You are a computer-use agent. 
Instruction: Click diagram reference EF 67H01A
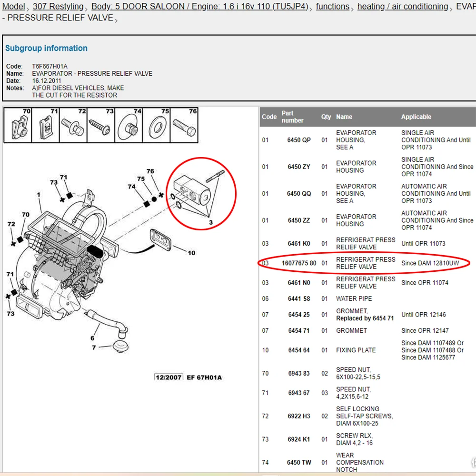pos(204,377)
